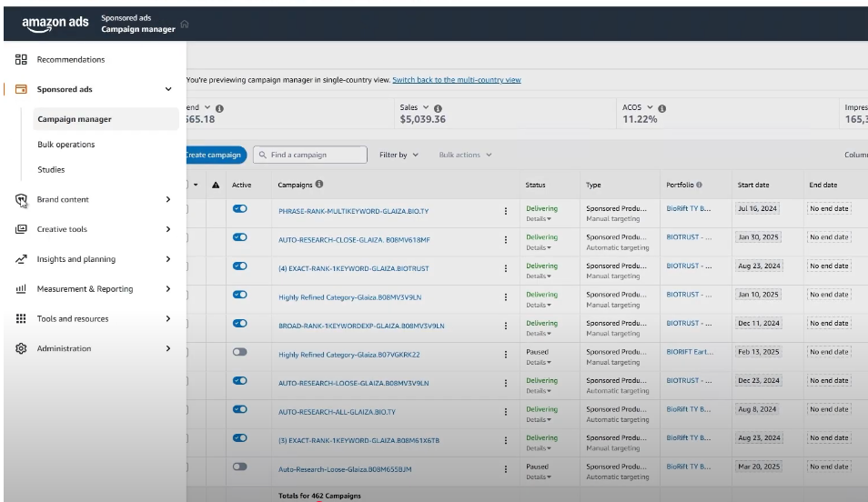Click the Measurement & Reporting bar icon
The image size is (868, 502).
click(x=21, y=289)
